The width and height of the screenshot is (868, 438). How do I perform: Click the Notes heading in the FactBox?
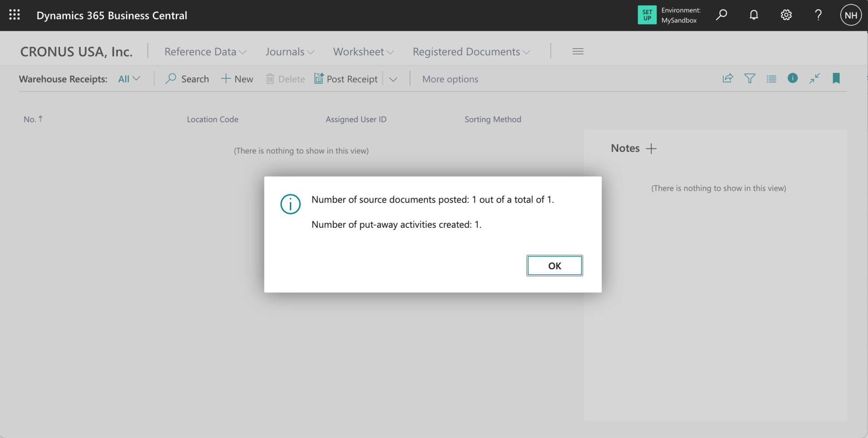pyautogui.click(x=625, y=148)
